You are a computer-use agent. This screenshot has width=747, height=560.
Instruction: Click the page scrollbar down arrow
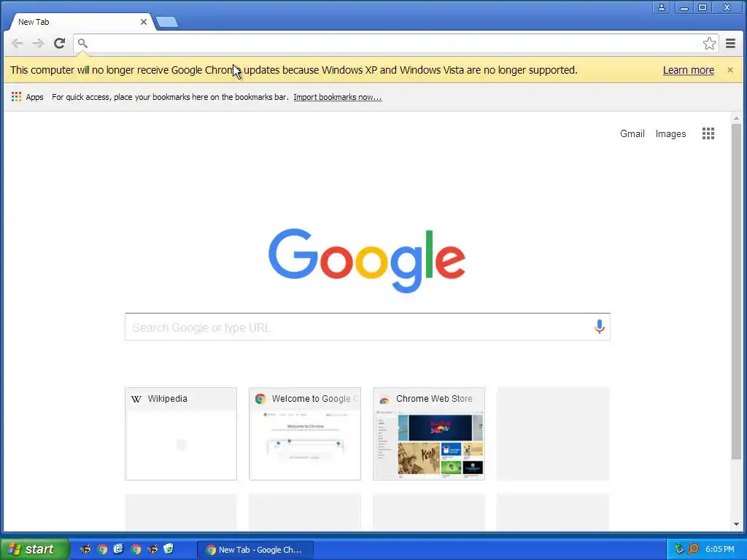point(736,524)
